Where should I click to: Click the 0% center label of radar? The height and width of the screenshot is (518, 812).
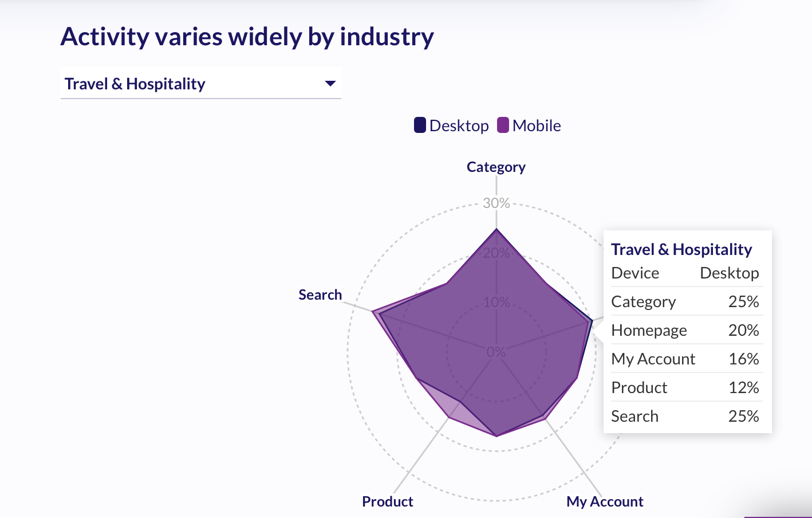[x=496, y=352]
